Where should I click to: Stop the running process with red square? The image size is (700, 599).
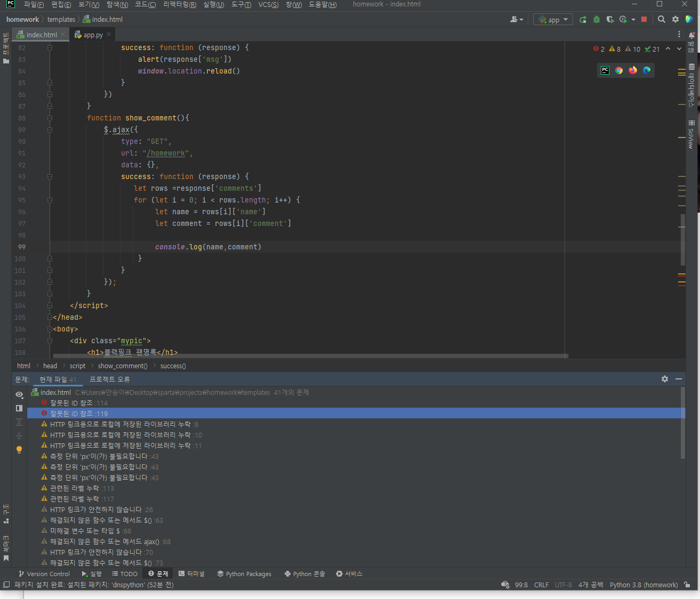point(644,20)
